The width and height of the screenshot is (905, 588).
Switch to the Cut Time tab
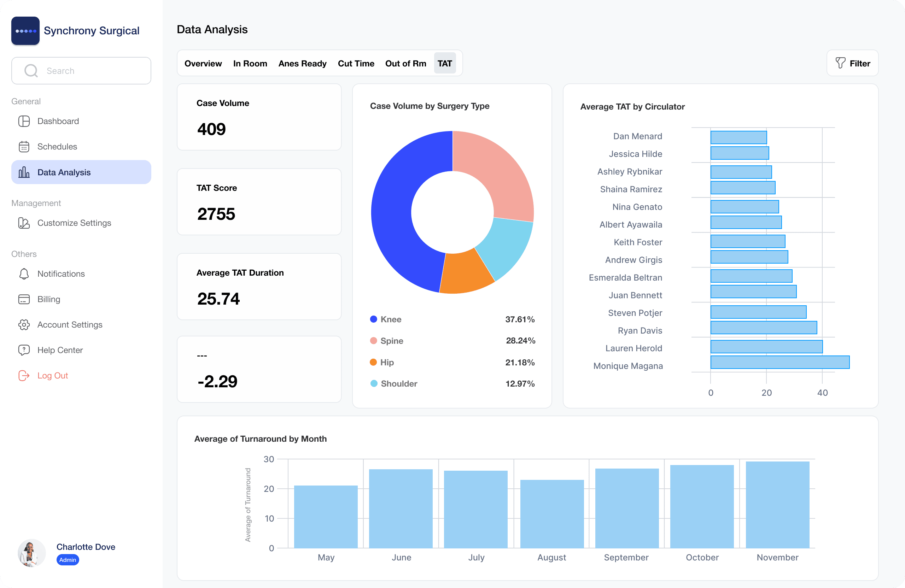pyautogui.click(x=356, y=64)
